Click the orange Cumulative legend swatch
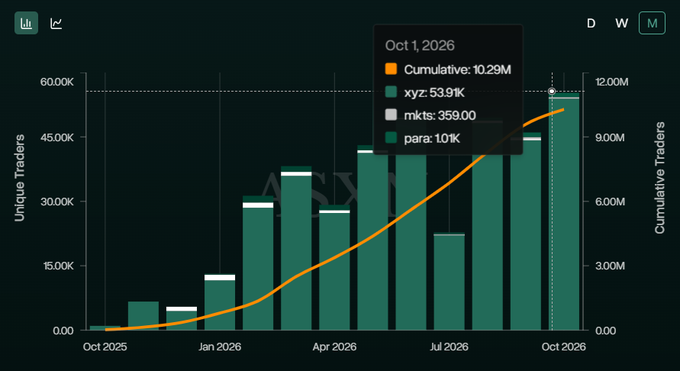The image size is (680, 371). [x=391, y=69]
